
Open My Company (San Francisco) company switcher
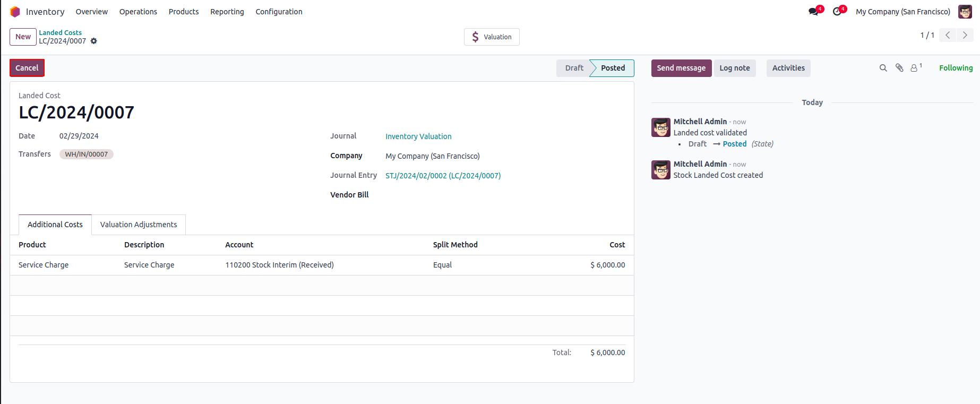[902, 12]
